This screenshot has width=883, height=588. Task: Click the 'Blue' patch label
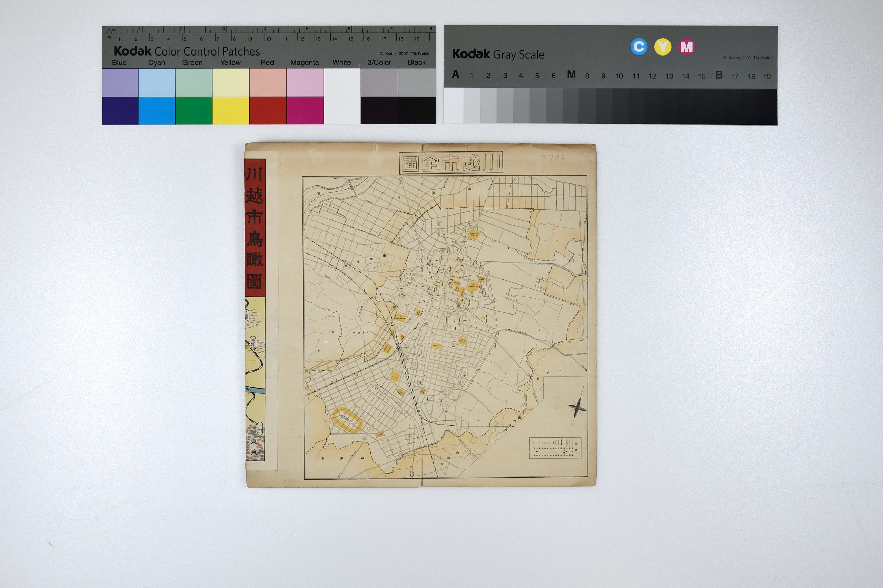point(119,63)
